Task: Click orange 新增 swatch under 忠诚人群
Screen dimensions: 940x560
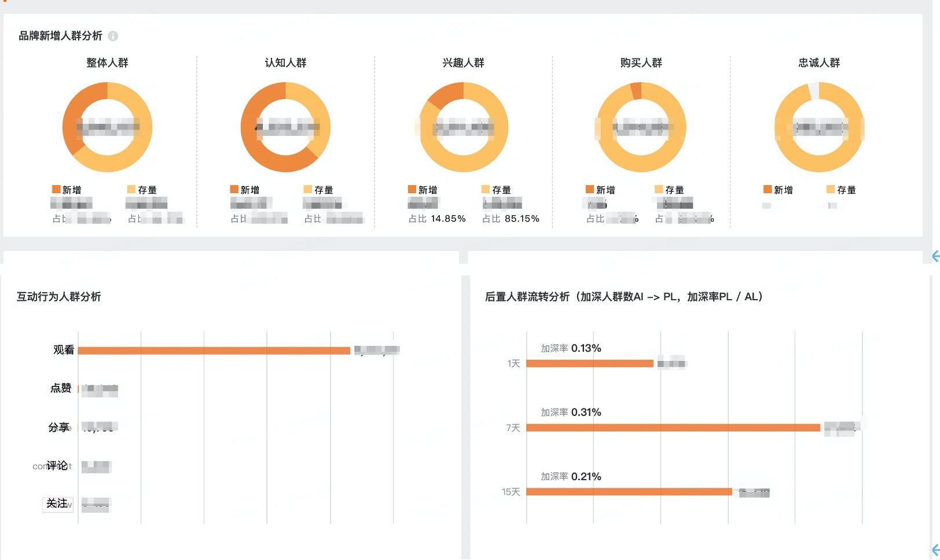Action: pyautogui.click(x=768, y=190)
